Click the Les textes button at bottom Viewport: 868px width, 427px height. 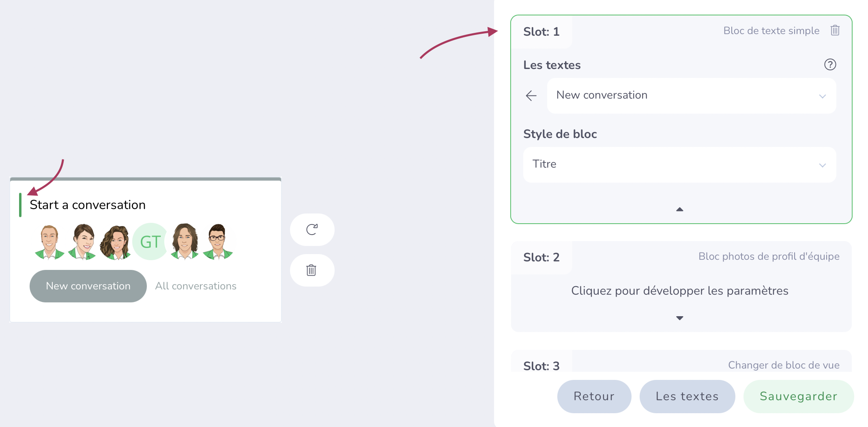tap(687, 396)
